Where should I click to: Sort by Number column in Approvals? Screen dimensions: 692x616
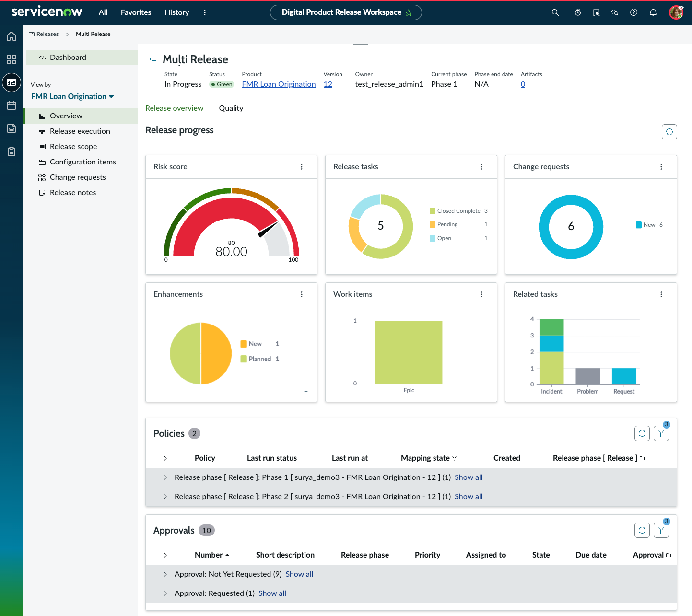[x=212, y=555]
